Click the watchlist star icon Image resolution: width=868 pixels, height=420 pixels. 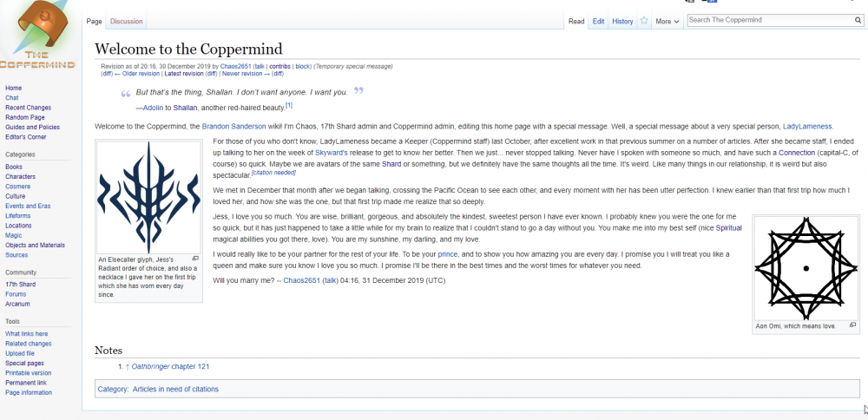tap(644, 21)
